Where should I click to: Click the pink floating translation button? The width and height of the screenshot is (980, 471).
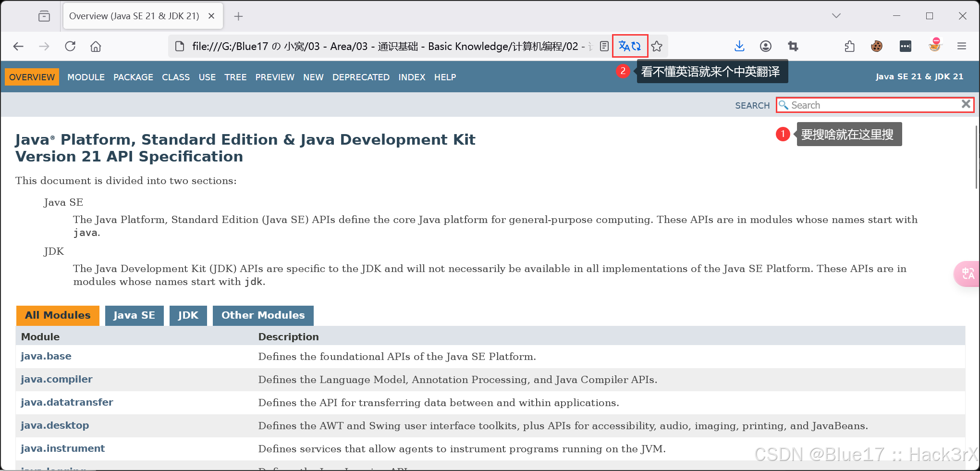click(967, 274)
